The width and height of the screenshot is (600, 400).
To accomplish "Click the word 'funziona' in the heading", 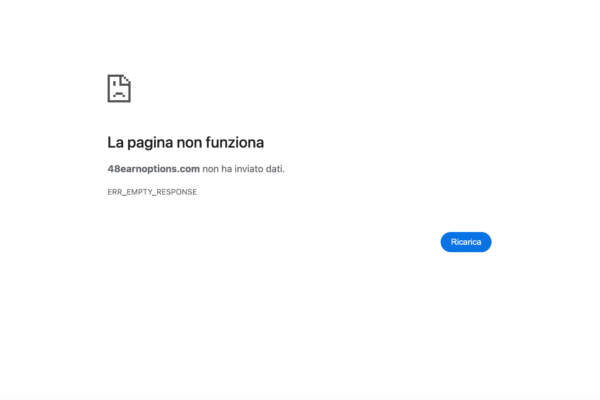I will click(x=235, y=142).
